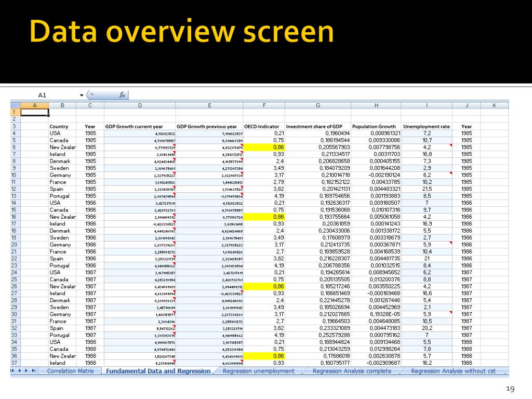This screenshot has height=399, width=532.
Task: Click Spain cell in row 32
Action: click(x=62, y=328)
